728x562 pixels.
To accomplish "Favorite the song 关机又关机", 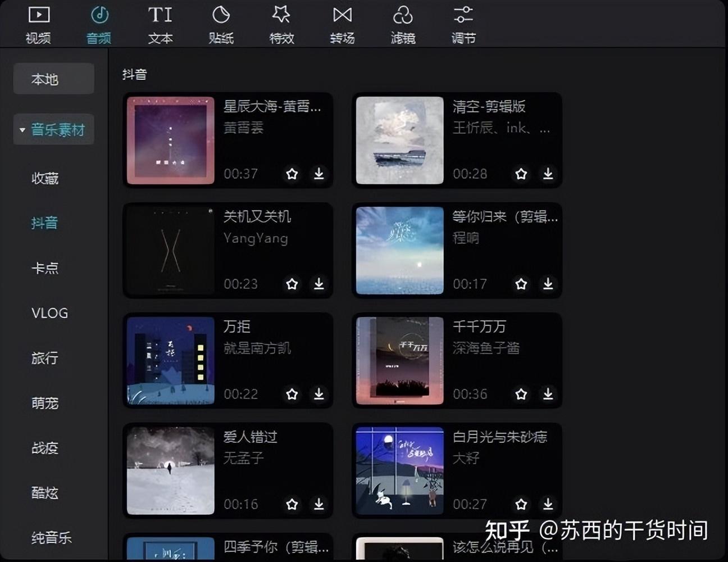I will [x=292, y=284].
